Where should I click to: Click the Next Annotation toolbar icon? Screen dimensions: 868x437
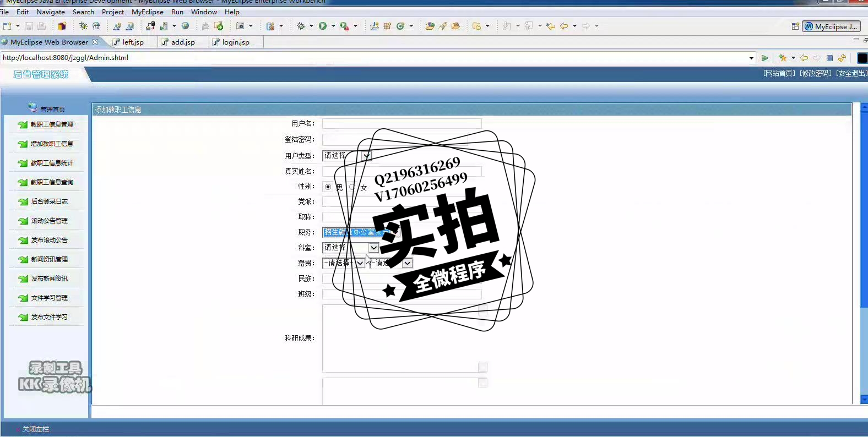click(x=507, y=26)
